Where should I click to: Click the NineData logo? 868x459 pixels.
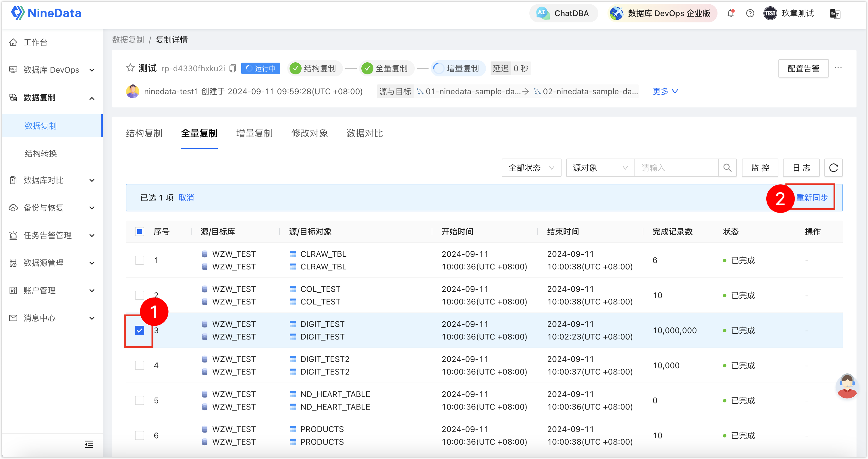pos(46,13)
